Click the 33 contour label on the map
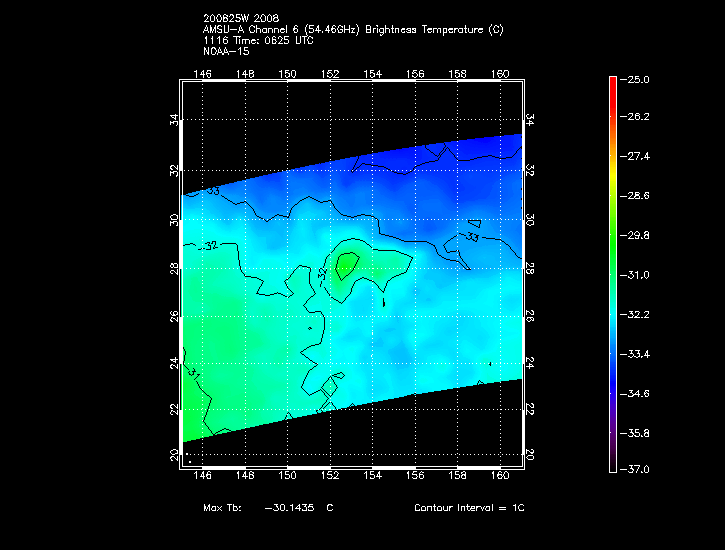 point(472,236)
